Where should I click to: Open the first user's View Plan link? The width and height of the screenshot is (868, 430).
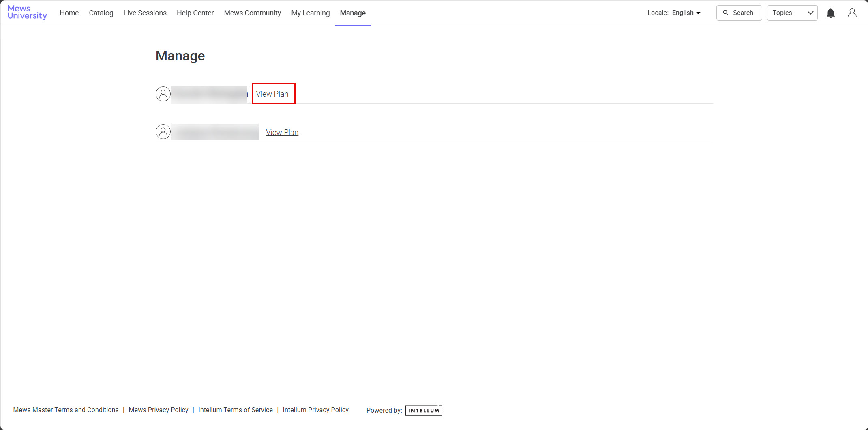(x=272, y=94)
